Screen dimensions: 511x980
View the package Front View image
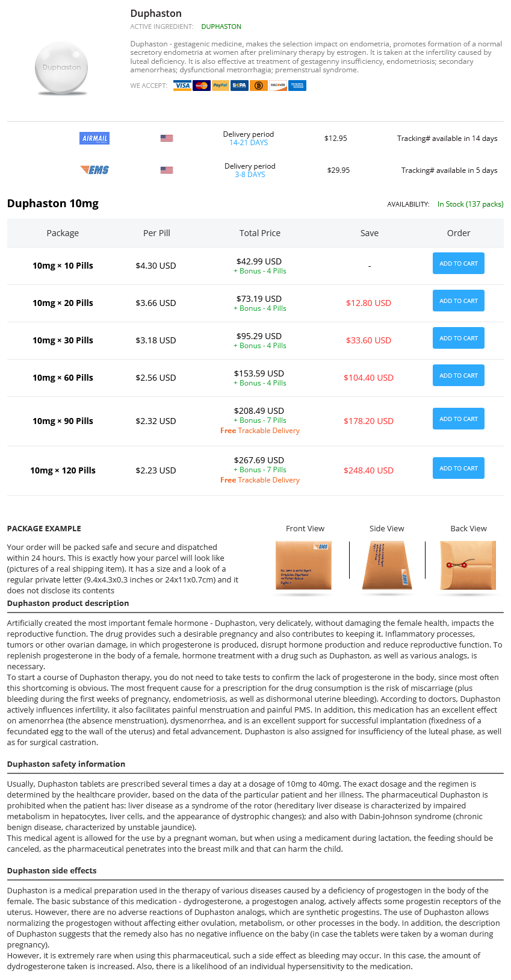pos(304,566)
